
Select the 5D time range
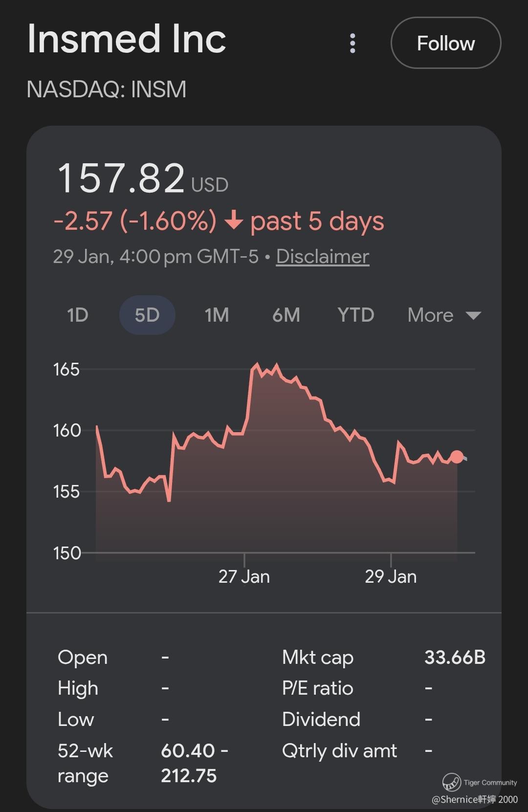point(147,315)
